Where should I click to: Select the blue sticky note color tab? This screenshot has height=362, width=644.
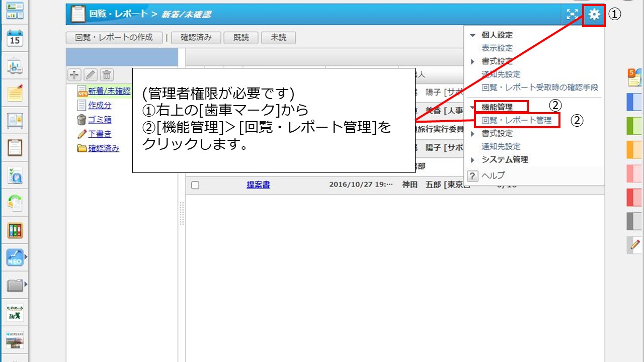click(x=634, y=102)
